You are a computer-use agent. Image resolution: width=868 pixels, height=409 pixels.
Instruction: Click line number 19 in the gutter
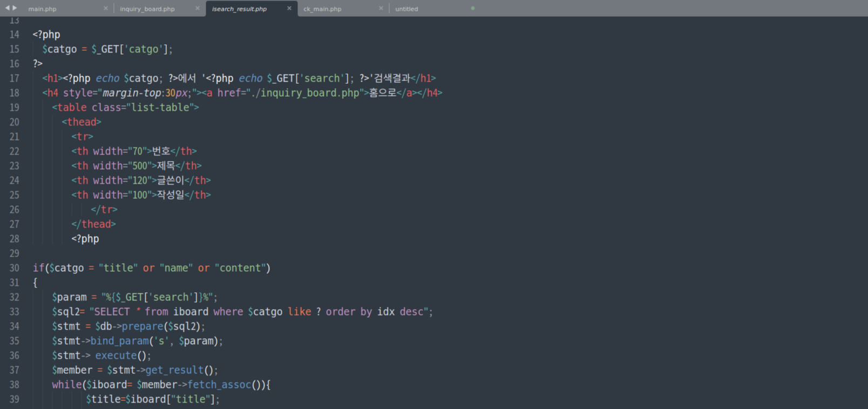pyautogui.click(x=15, y=108)
